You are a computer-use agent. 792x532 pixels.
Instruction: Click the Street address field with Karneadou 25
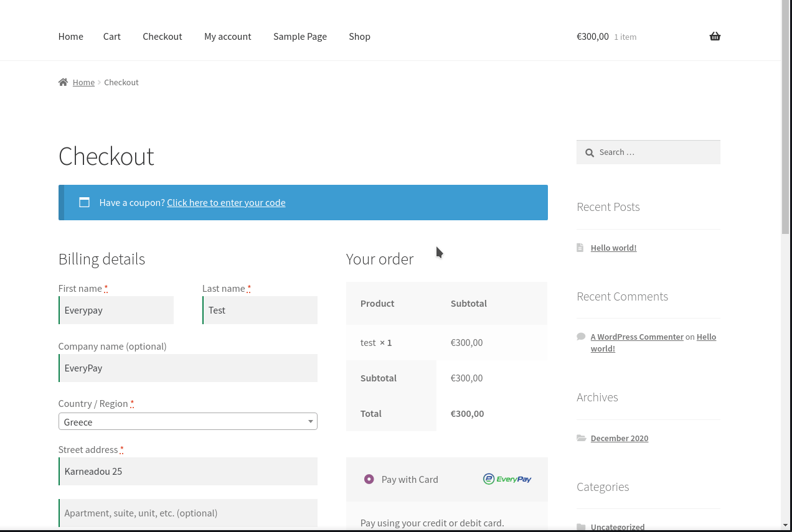coord(188,471)
